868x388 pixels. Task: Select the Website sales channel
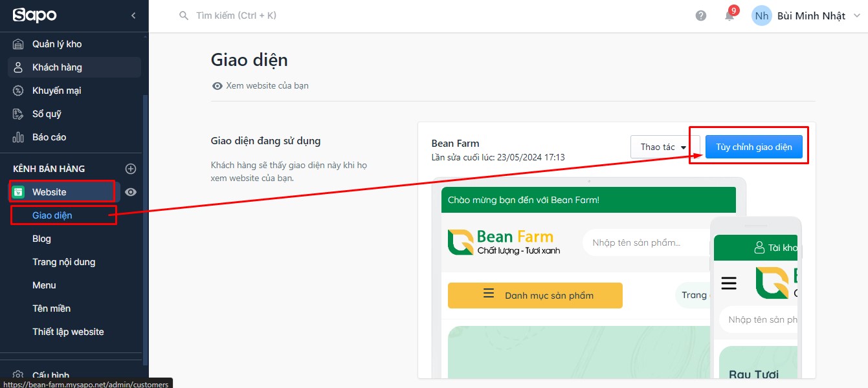[64, 192]
